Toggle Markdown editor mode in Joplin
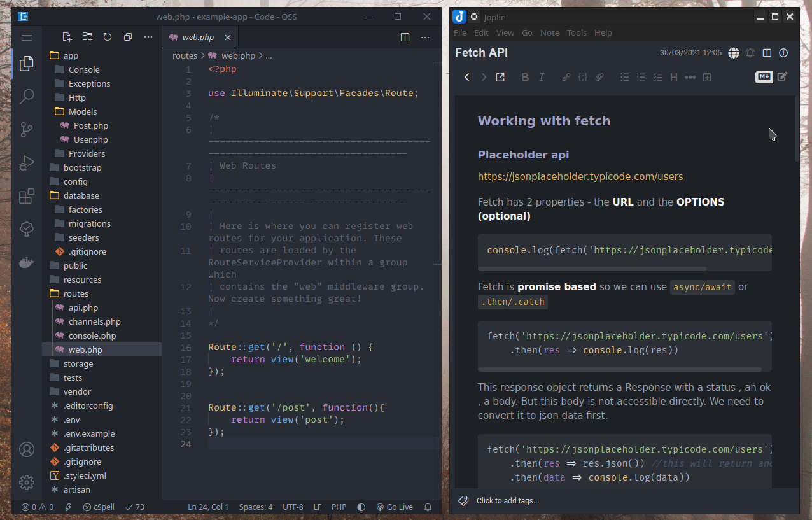 tap(764, 77)
